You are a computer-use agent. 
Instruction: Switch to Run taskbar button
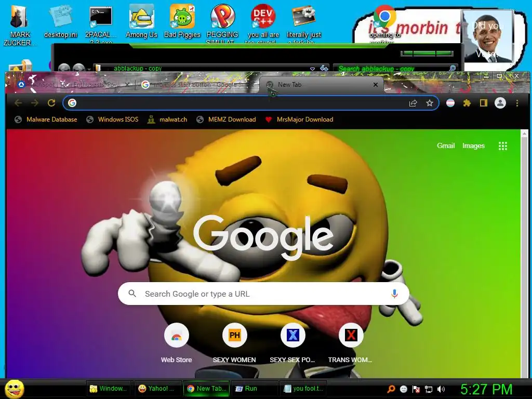255,389
